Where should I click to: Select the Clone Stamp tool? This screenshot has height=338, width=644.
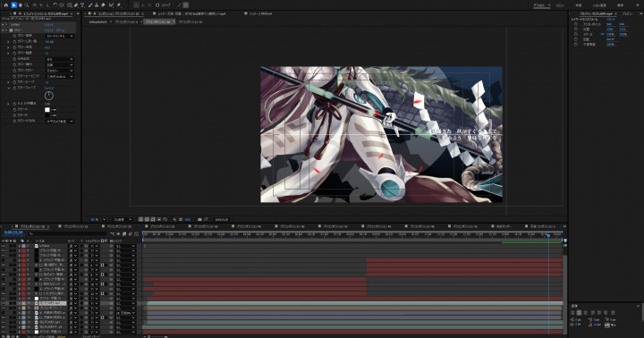(x=97, y=5)
